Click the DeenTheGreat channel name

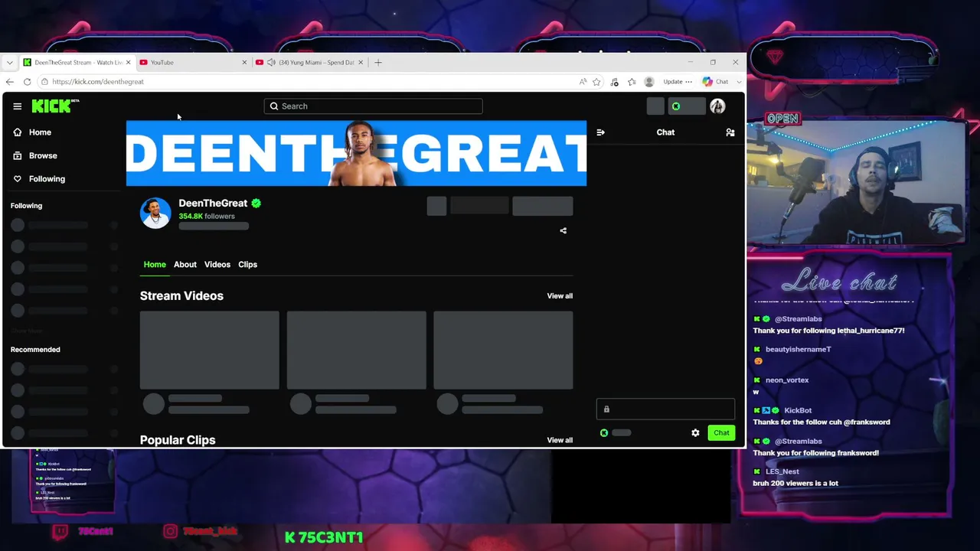213,204
